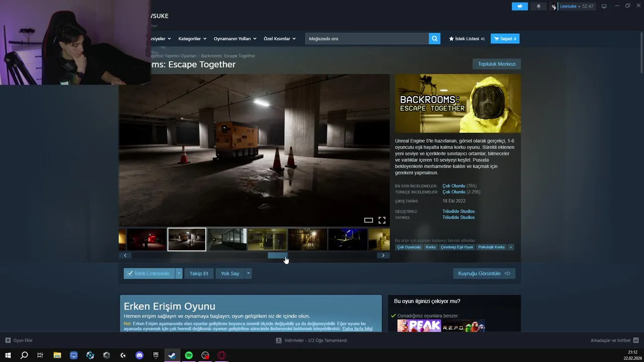The width and height of the screenshot is (644, 362).
Task: Select the highlighted parking garage thumbnail
Action: 187,239
